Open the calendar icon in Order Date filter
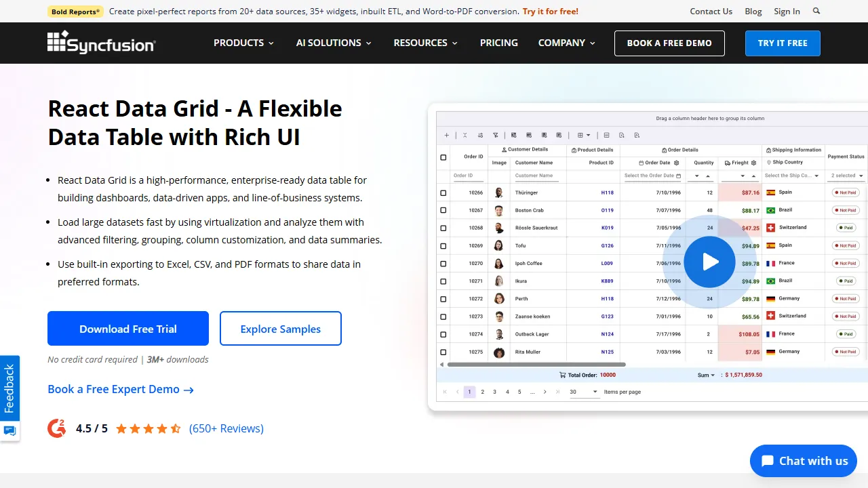 tap(679, 176)
